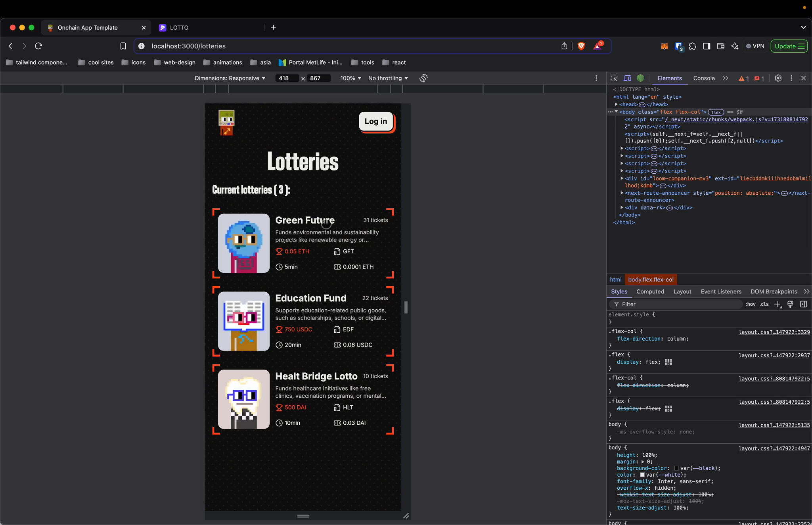
Task: Click the Brave Rewards triangle icon
Action: pyautogui.click(x=598, y=46)
